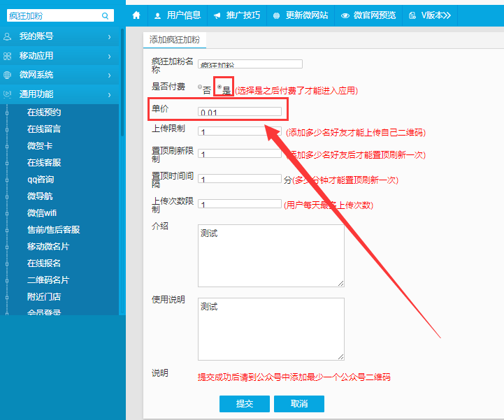This screenshot has height=420, width=504.
Task: Click the megaphone icon beside 推广技巧
Action: pos(217,16)
